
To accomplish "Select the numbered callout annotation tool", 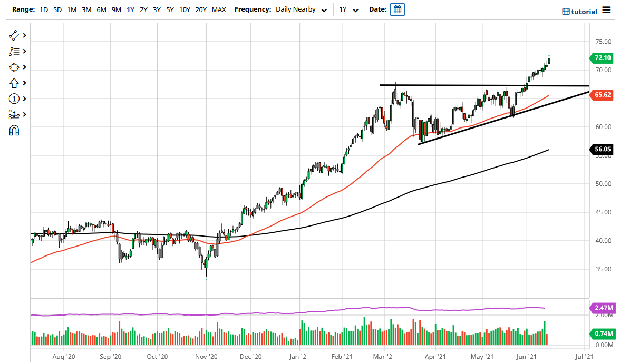I will coord(14,99).
